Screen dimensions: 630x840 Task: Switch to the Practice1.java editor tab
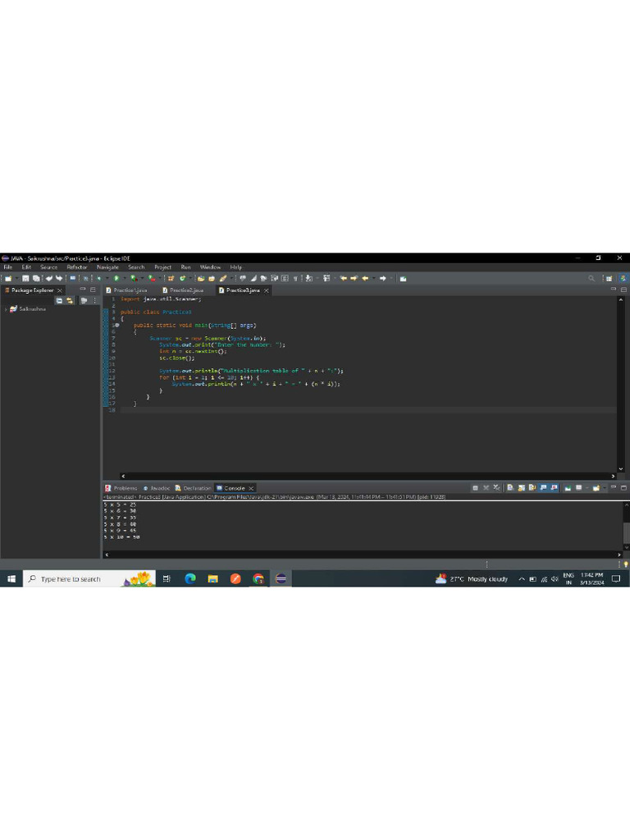coord(126,290)
